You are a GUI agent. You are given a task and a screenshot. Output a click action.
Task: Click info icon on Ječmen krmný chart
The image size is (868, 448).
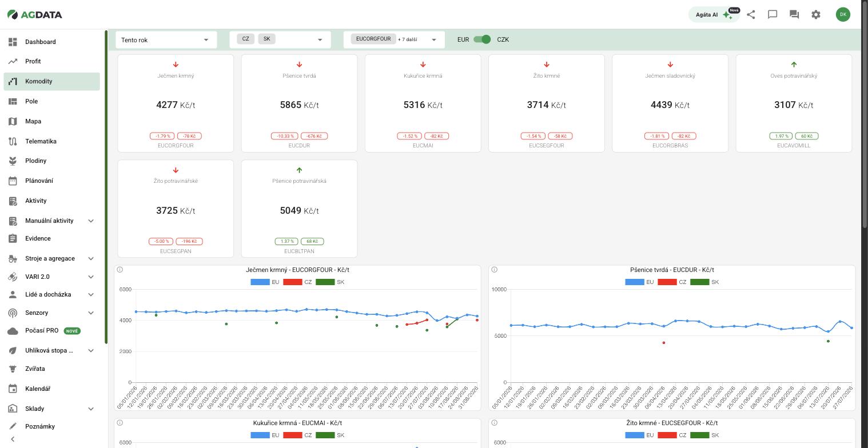point(120,270)
